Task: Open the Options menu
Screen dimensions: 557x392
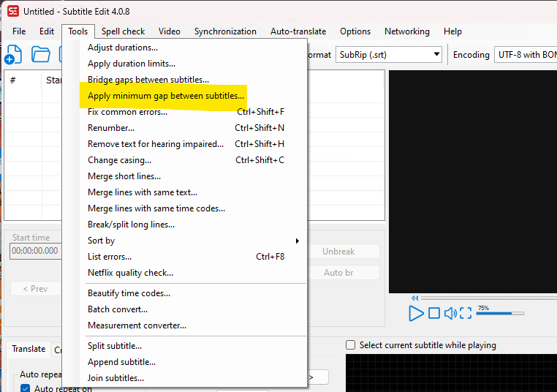Action: [355, 31]
